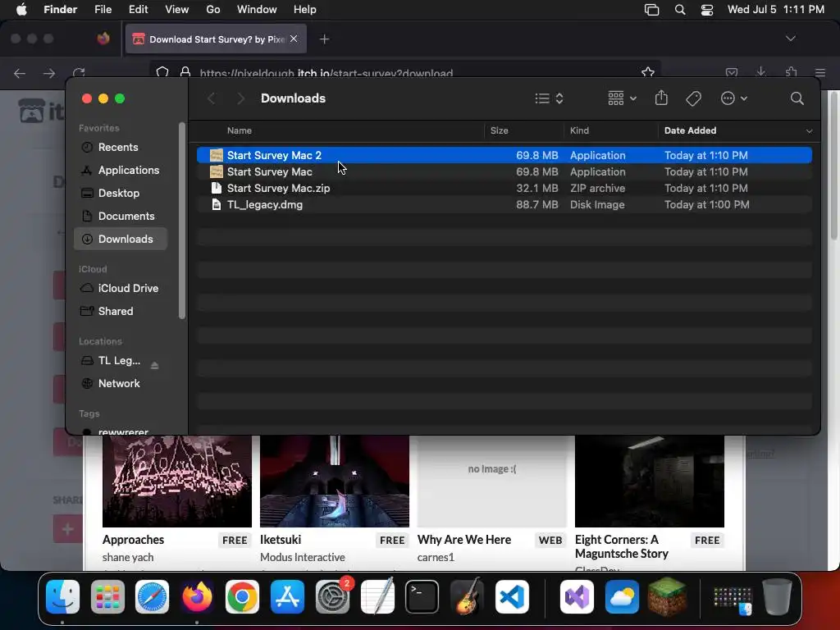The height and width of the screenshot is (630, 840).
Task: Close the Download Start Survey Firefox tab
Action: [x=294, y=39]
